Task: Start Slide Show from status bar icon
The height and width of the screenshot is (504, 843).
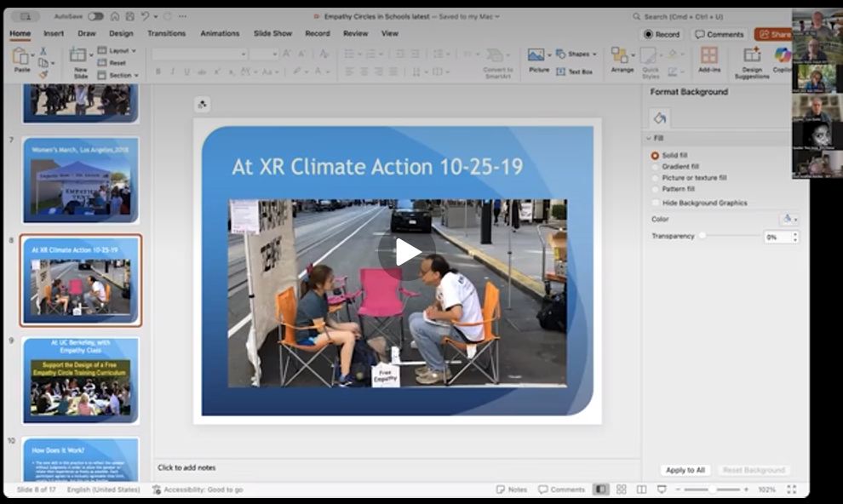Action: pyautogui.click(x=662, y=490)
